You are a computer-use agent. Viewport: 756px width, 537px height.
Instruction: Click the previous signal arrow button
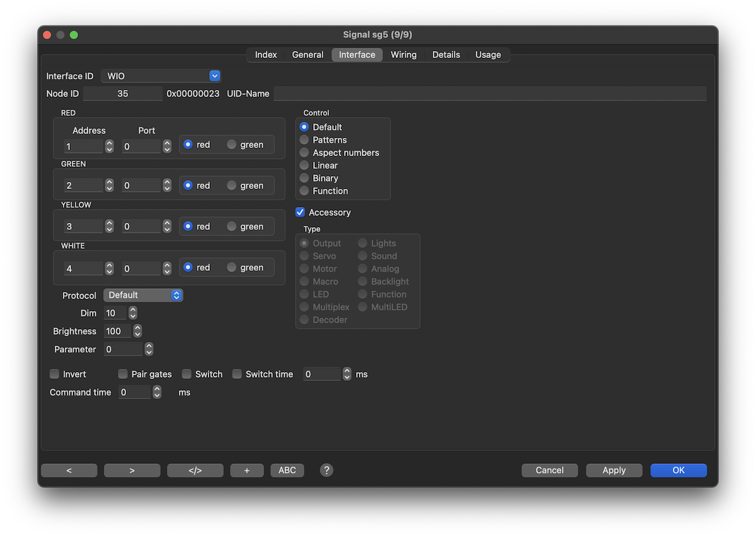[x=69, y=470]
